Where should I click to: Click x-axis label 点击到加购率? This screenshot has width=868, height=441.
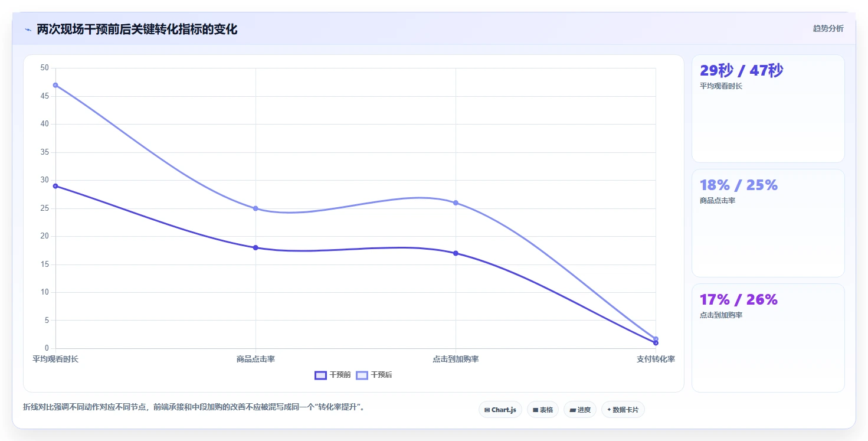click(456, 359)
